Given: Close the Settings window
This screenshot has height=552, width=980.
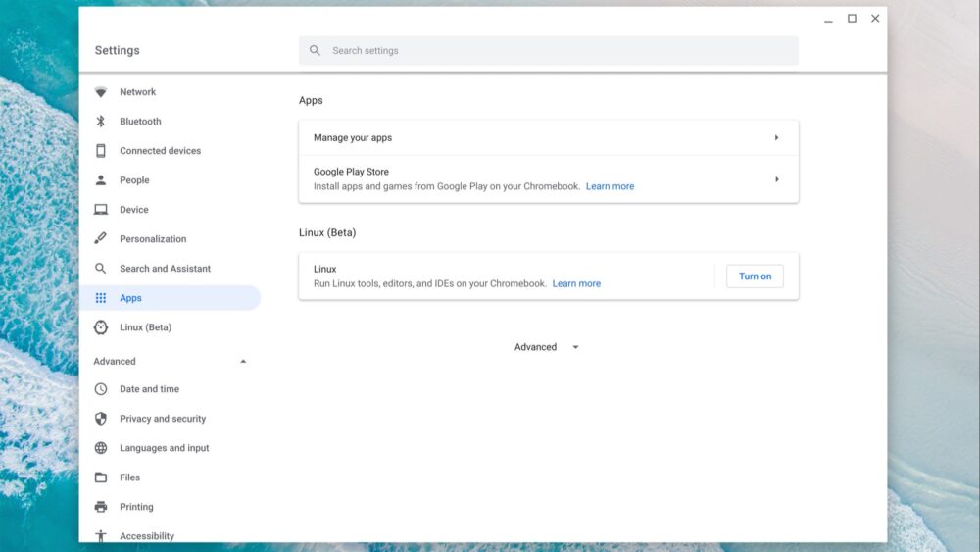Looking at the screenshot, I should click(875, 19).
